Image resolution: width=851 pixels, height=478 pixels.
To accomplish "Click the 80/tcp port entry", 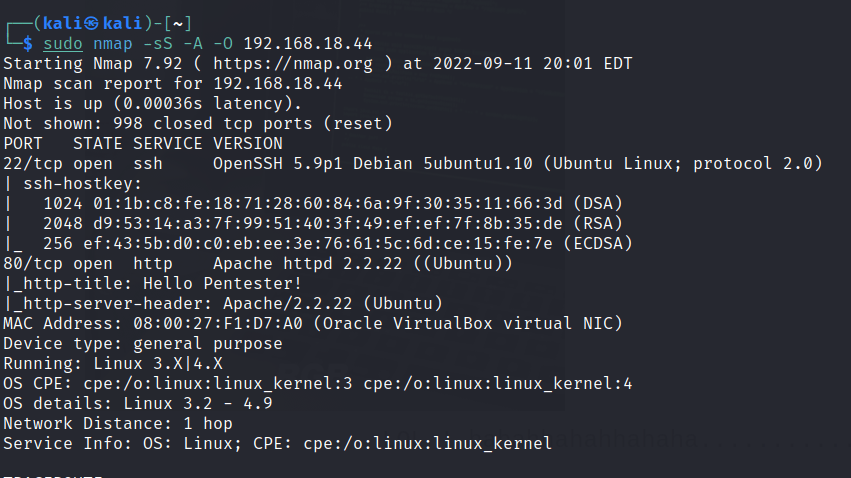I will click(x=31, y=263).
